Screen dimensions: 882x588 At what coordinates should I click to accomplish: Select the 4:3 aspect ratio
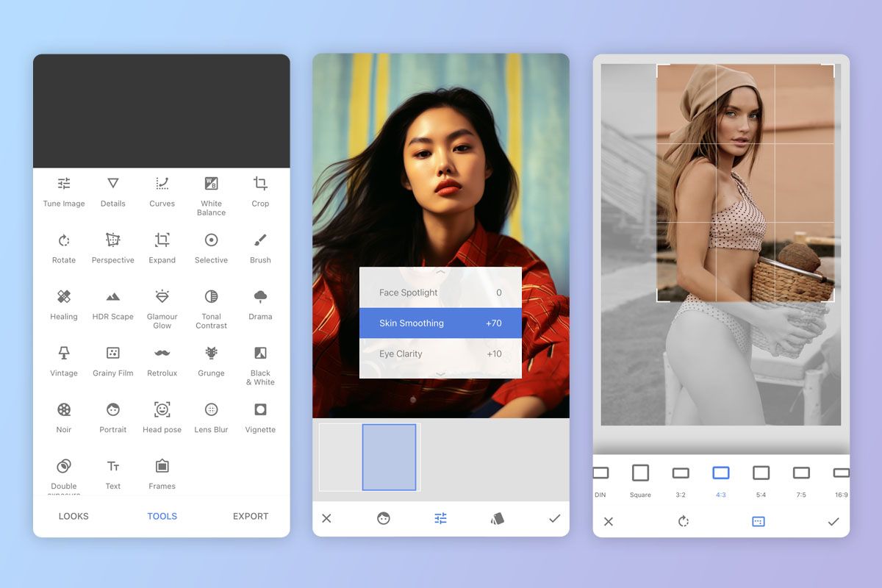(x=720, y=480)
